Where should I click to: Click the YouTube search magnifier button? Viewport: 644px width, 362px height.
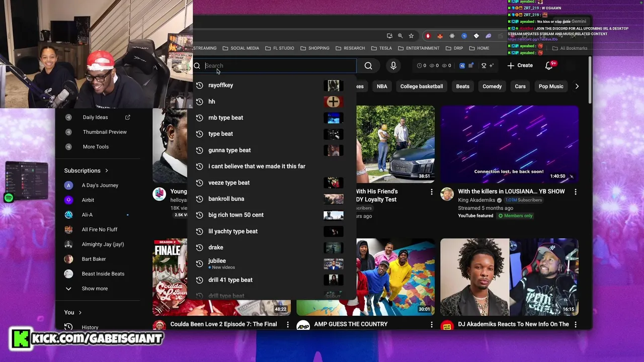point(368,66)
